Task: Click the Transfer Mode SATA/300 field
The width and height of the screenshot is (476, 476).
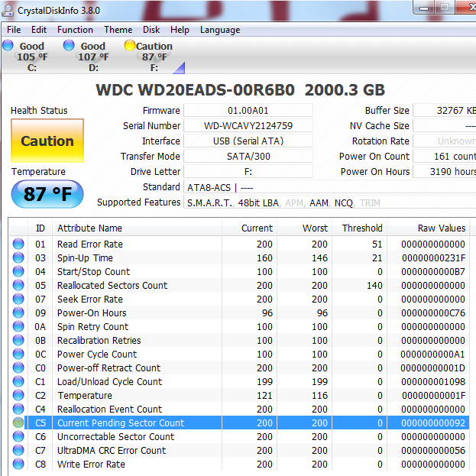Action: 248,157
